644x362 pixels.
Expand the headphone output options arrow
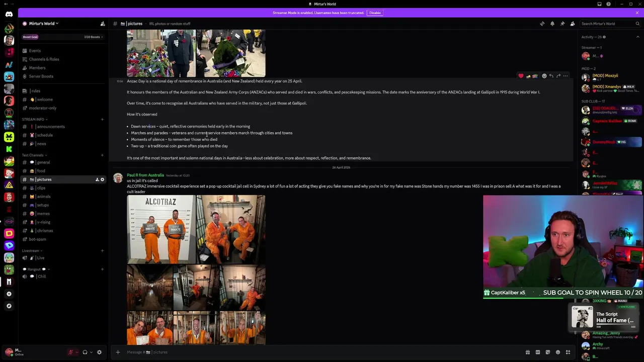(x=91, y=352)
